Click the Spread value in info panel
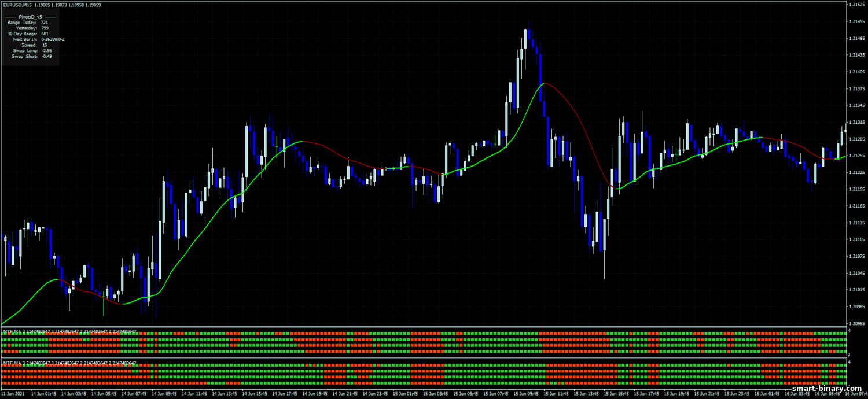Image resolution: width=868 pixels, height=399 pixels. coord(45,45)
